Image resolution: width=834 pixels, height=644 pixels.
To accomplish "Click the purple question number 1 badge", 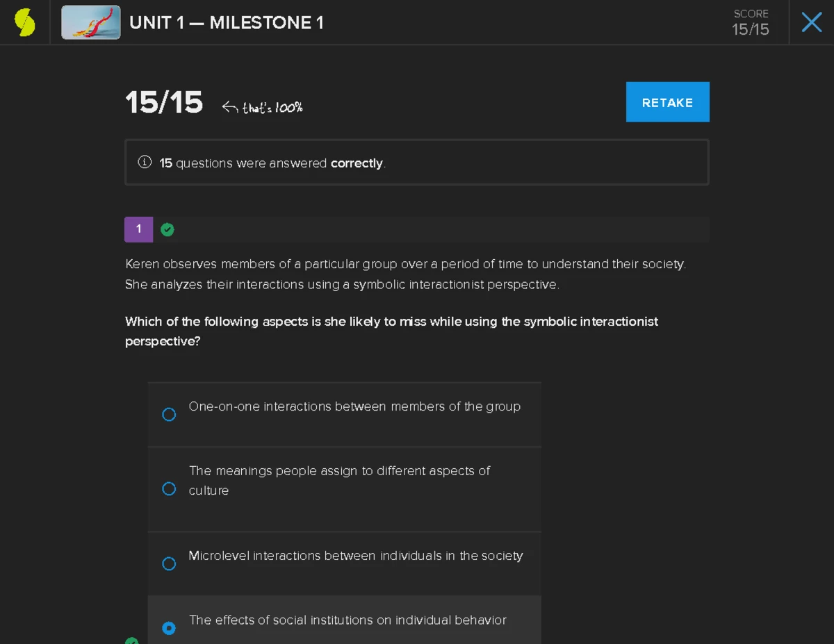I will click(x=138, y=229).
